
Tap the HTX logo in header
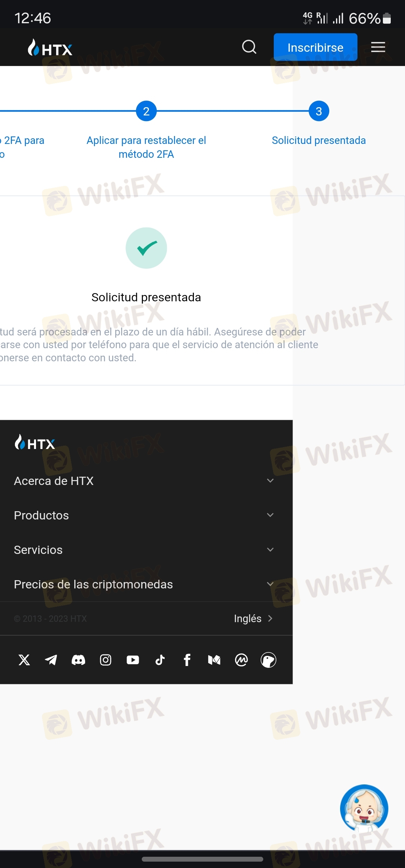point(50,48)
